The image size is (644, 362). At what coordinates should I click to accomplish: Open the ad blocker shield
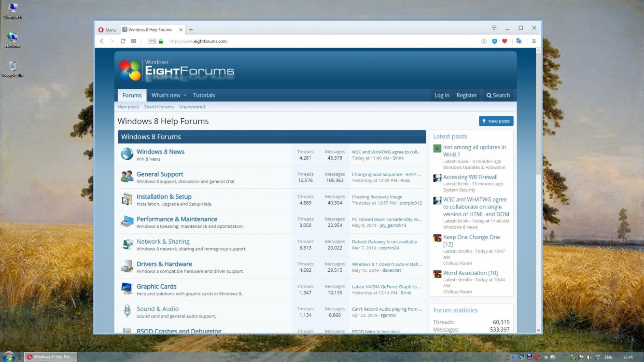(x=494, y=42)
